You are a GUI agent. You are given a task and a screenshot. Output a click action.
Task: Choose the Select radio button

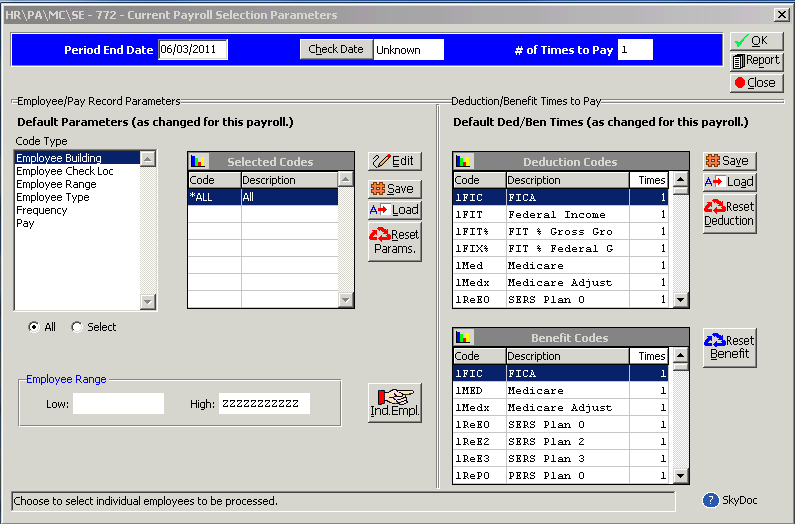tap(77, 327)
